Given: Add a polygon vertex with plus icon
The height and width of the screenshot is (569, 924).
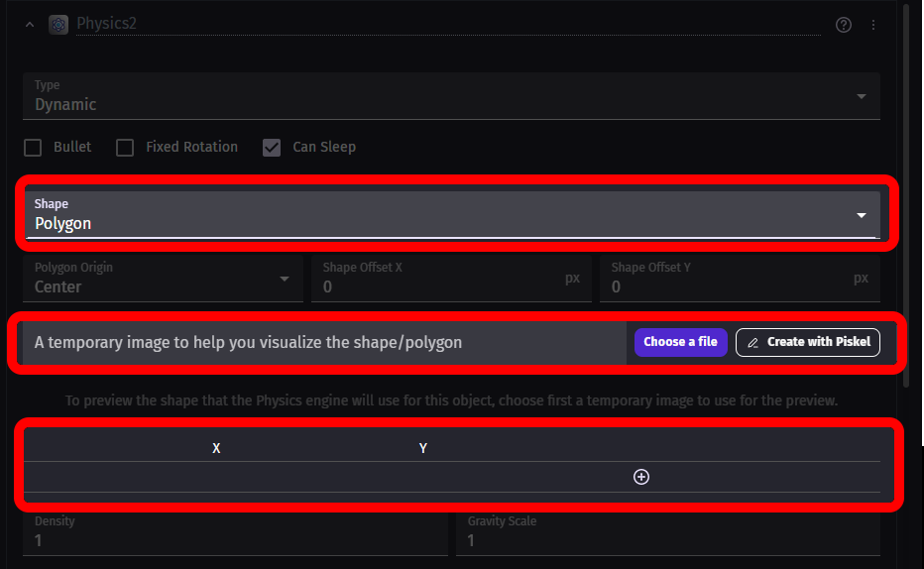Looking at the screenshot, I should (641, 477).
